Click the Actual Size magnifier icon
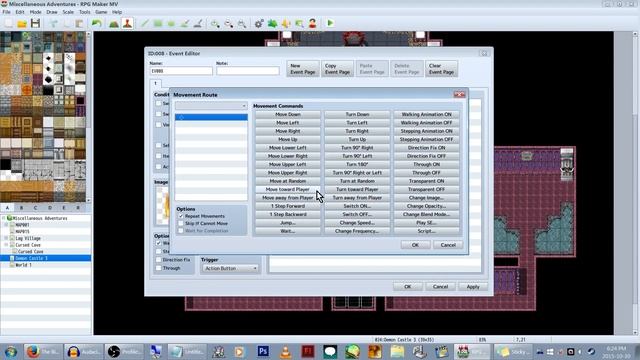This screenshot has width=640, height=360. point(242,23)
